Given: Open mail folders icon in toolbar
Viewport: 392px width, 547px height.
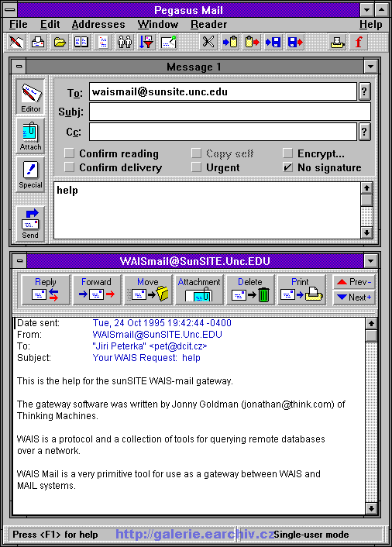Looking at the screenshot, I should (60, 42).
